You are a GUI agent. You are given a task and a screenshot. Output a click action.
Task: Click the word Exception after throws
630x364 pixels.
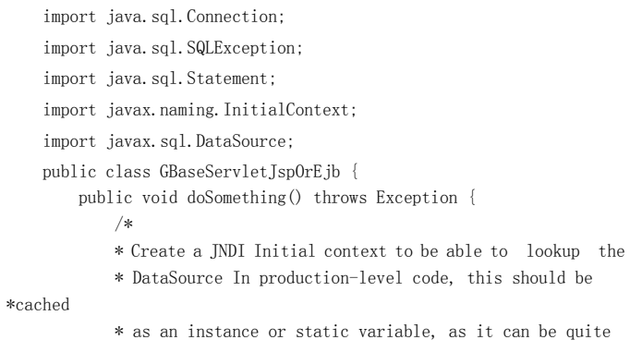click(x=417, y=198)
